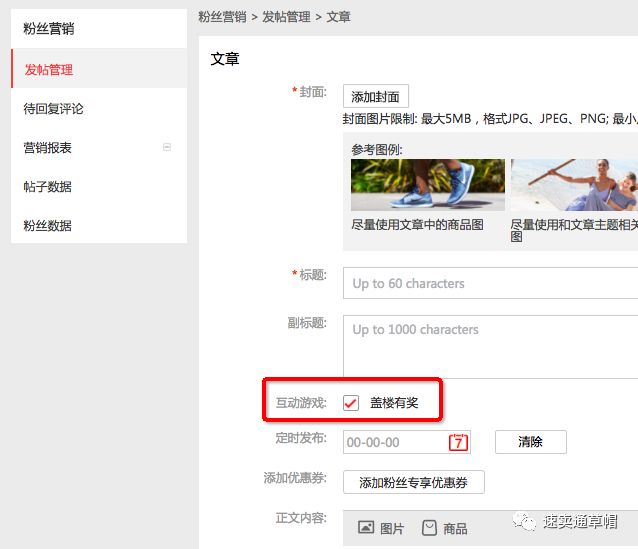Open 待回复评论 in the sidebar
The width and height of the screenshot is (638, 549).
54,109
